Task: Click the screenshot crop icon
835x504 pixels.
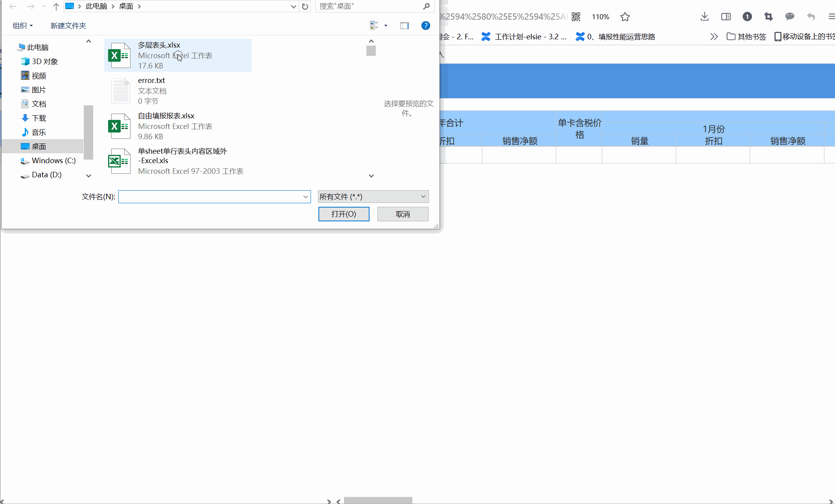Action: click(x=768, y=17)
